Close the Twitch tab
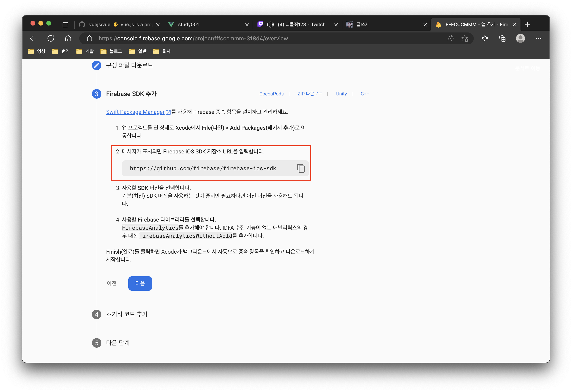Screen dimensions: 572x392 click(x=336, y=25)
